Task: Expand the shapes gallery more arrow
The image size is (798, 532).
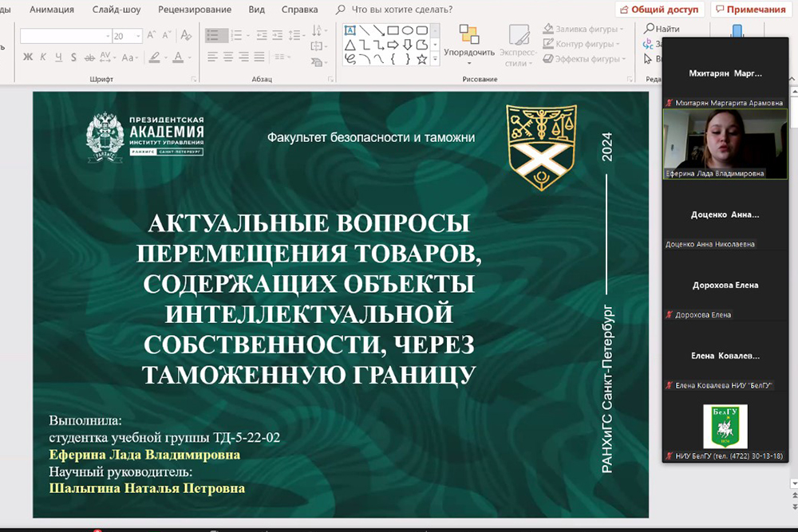Action: pos(435,59)
